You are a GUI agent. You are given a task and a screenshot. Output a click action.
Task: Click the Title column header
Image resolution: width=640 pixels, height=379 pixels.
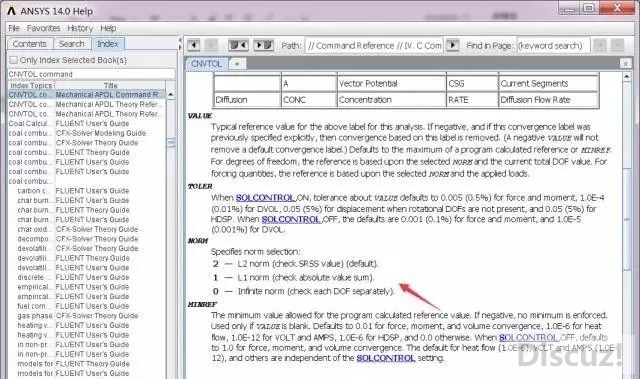pyautogui.click(x=110, y=85)
